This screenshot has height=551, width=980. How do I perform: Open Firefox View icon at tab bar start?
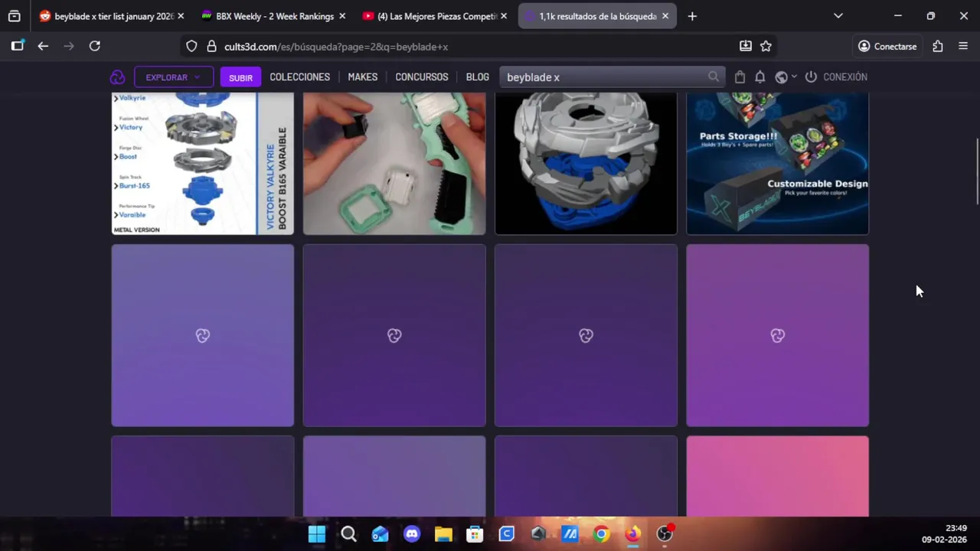15,16
